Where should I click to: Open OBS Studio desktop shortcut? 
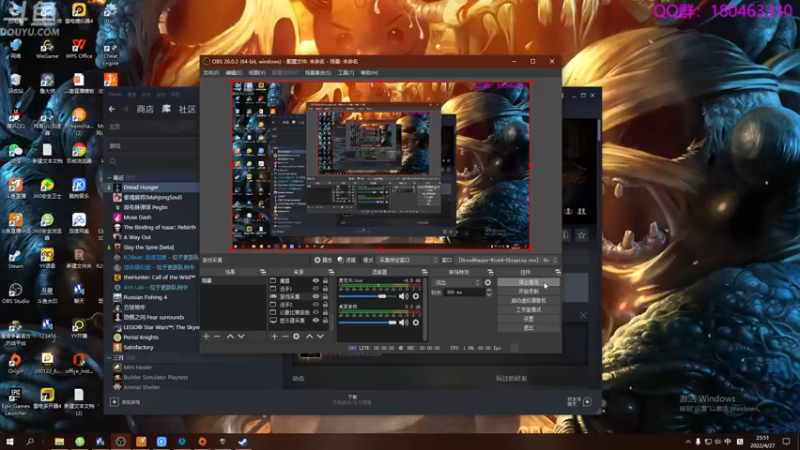pos(15,294)
